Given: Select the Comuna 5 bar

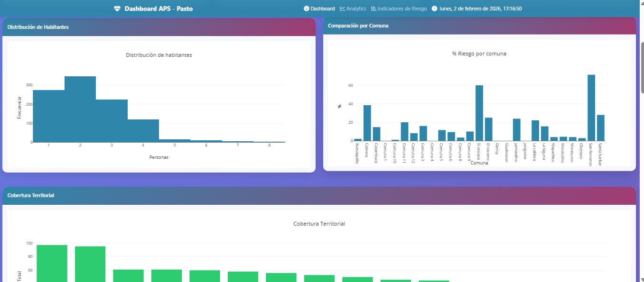Looking at the screenshot, I should click(442, 136).
